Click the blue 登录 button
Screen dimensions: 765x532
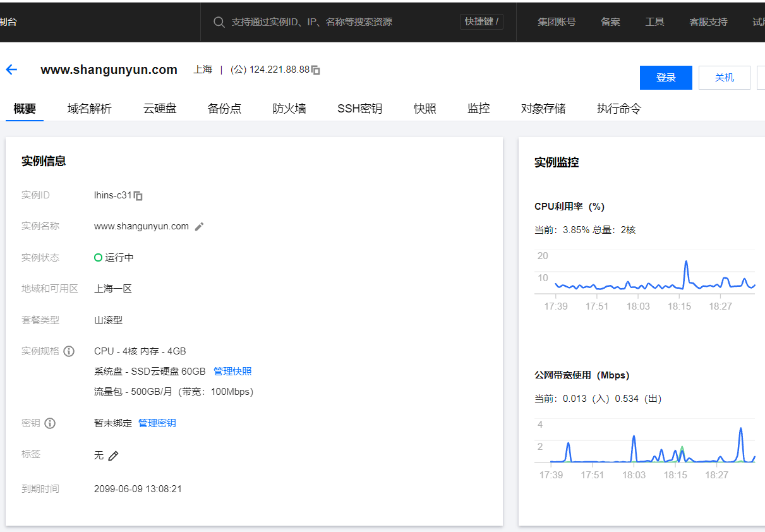(x=666, y=78)
